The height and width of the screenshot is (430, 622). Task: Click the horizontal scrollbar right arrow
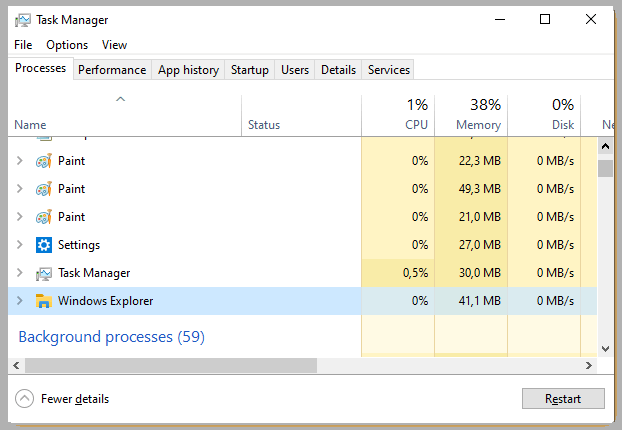pyautogui.click(x=589, y=365)
